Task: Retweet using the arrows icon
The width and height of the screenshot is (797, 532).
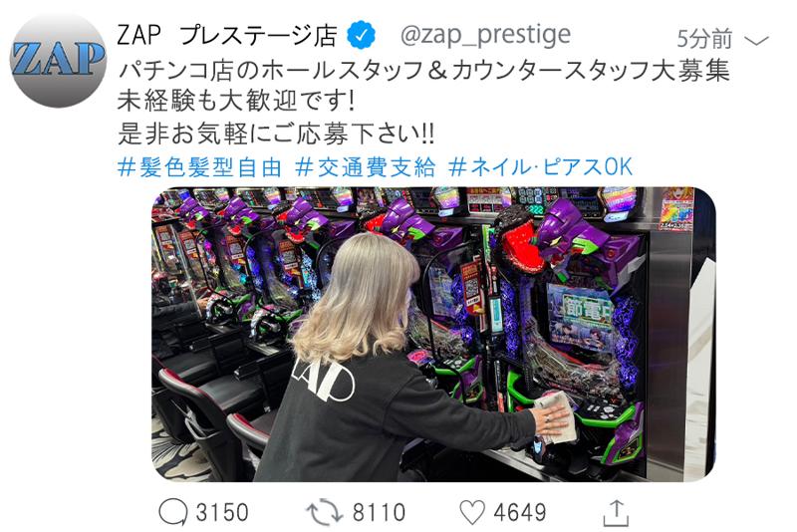Action: pos(325,512)
